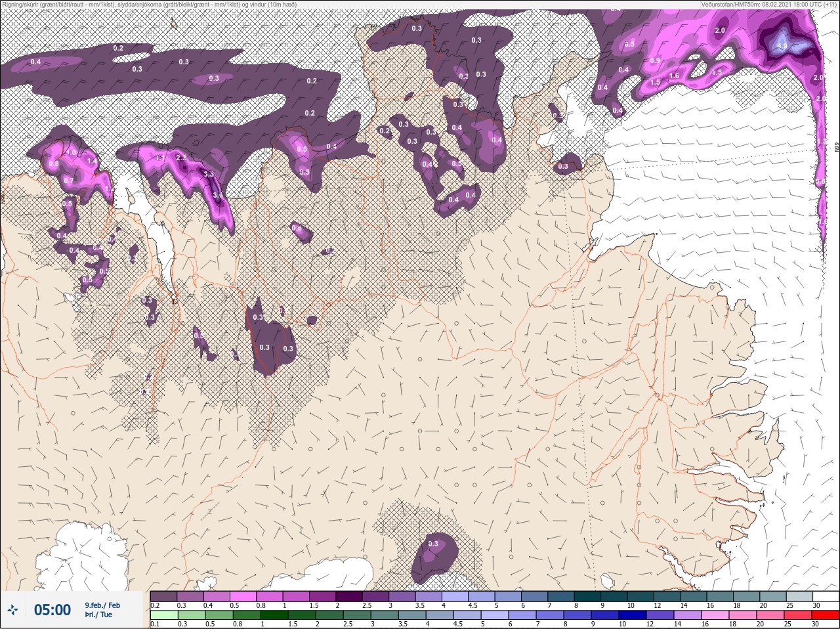Click the bottom-row legend label '0.1'

[x=155, y=624]
